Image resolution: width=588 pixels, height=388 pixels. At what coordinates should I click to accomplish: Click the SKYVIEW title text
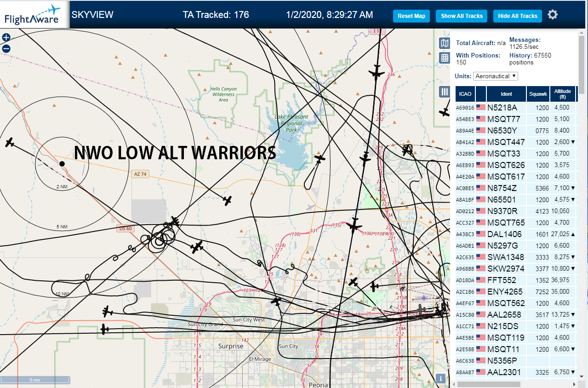tap(92, 15)
